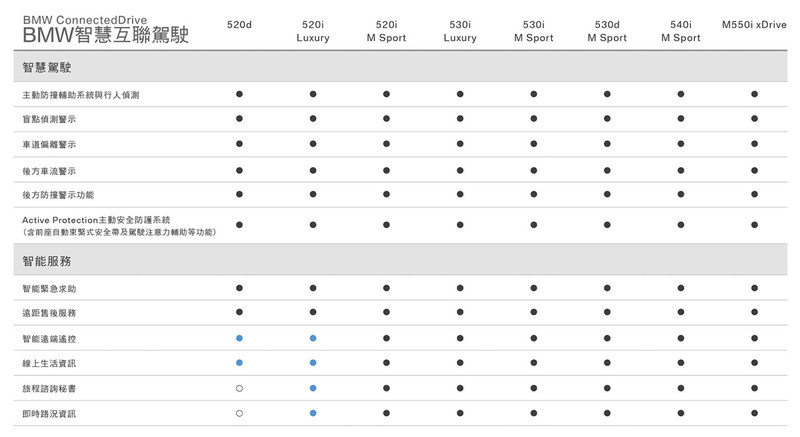Click the 遠距售後服務 row label
The image size is (800, 437).
coord(49,313)
